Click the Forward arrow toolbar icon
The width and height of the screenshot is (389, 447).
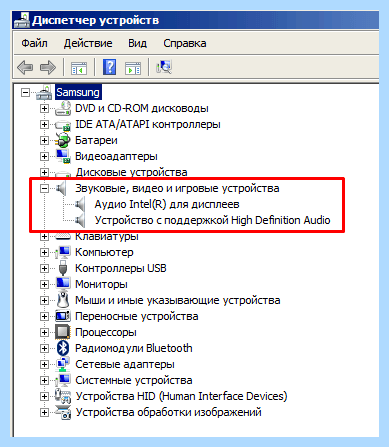(48, 68)
